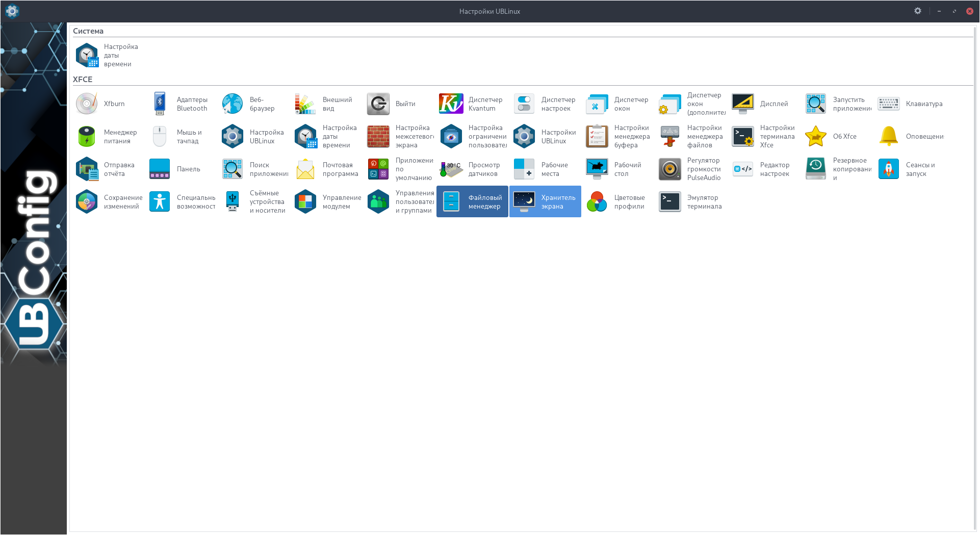
Task: Open the Панель panel settings
Action: 181,169
